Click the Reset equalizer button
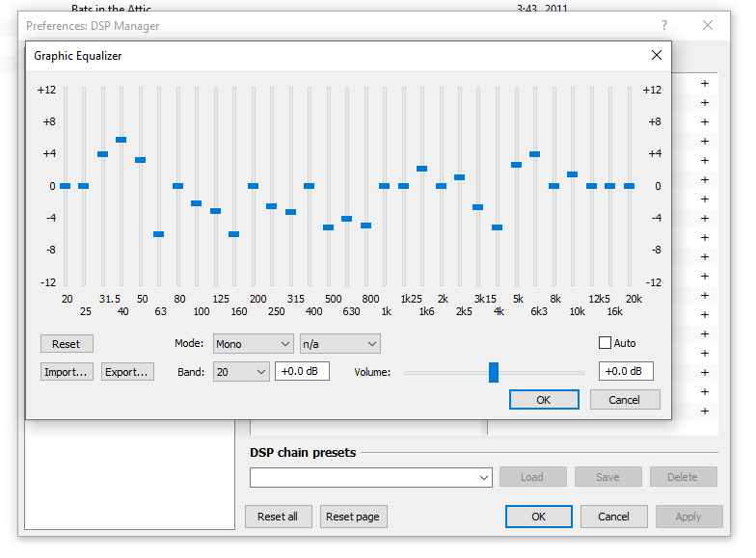Screen dimensions: 756x558 (x=67, y=344)
